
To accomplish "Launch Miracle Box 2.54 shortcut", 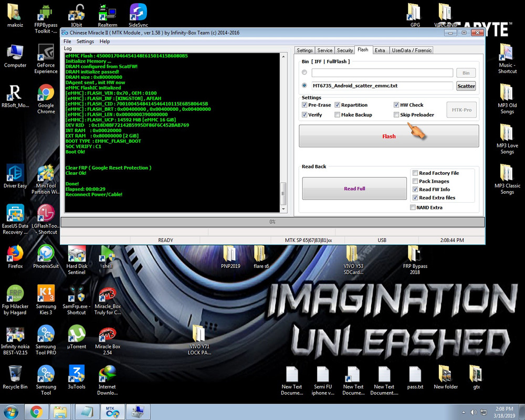I will pyautogui.click(x=108, y=340).
